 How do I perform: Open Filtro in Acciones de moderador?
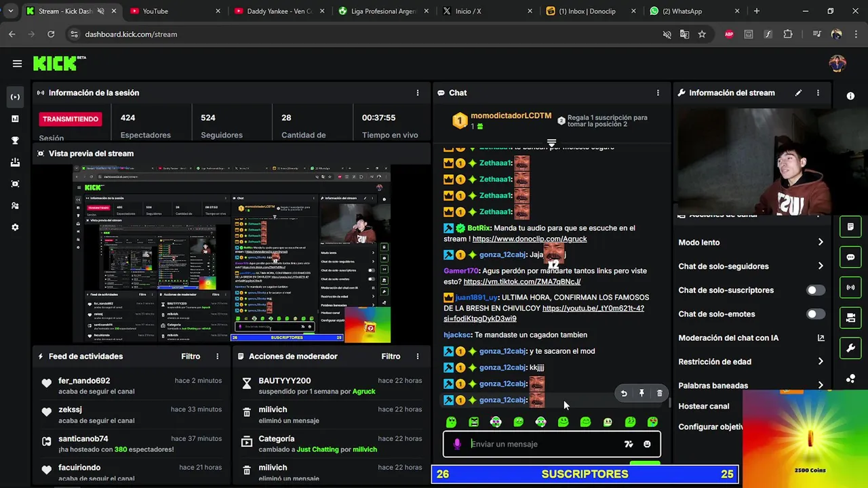point(391,356)
